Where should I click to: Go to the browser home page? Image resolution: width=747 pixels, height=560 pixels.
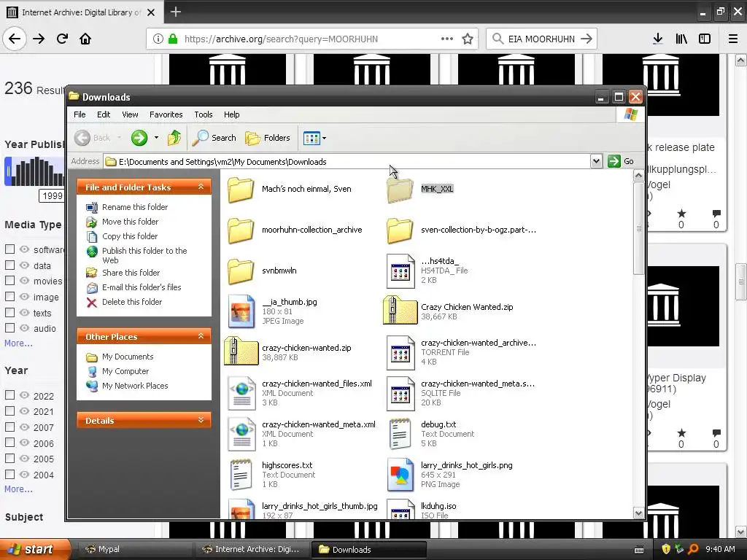point(85,39)
